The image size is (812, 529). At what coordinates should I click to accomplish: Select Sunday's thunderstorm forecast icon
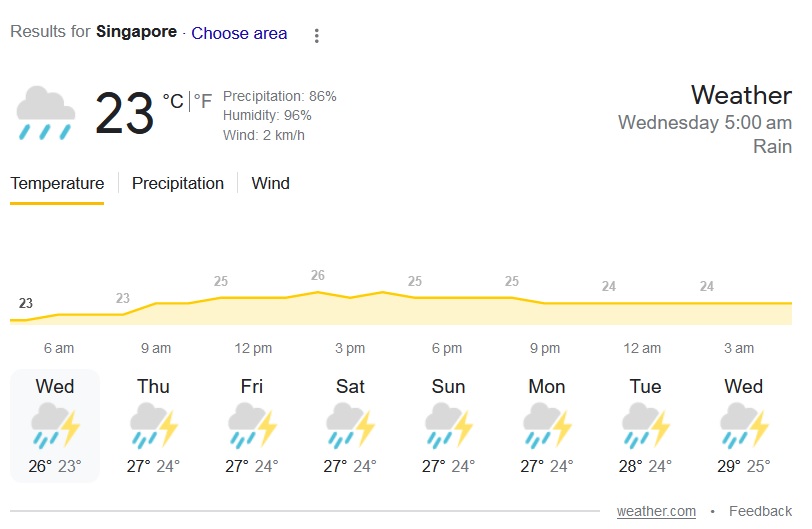448,426
